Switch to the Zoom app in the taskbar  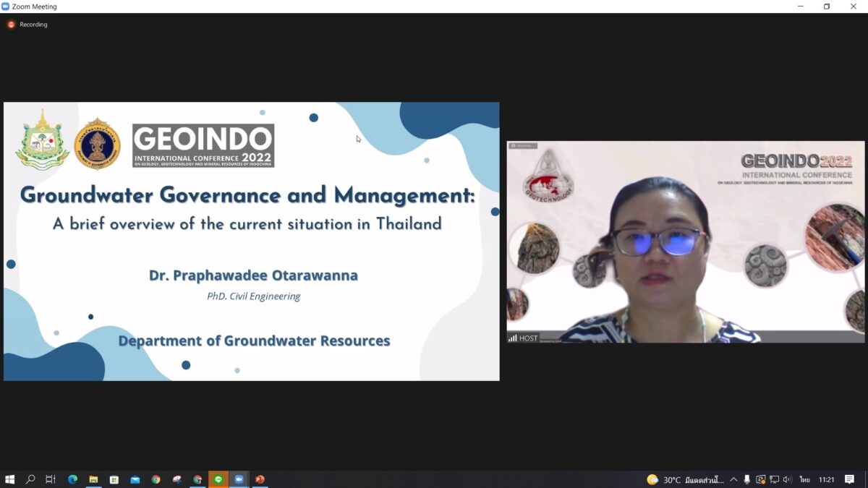pyautogui.click(x=239, y=479)
